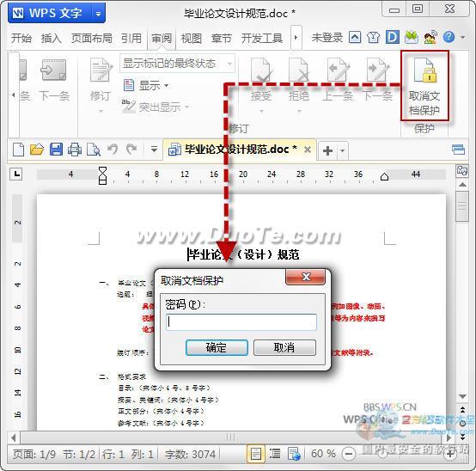Click the Accept change icon
The height and width of the screenshot is (471, 476).
[x=260, y=70]
